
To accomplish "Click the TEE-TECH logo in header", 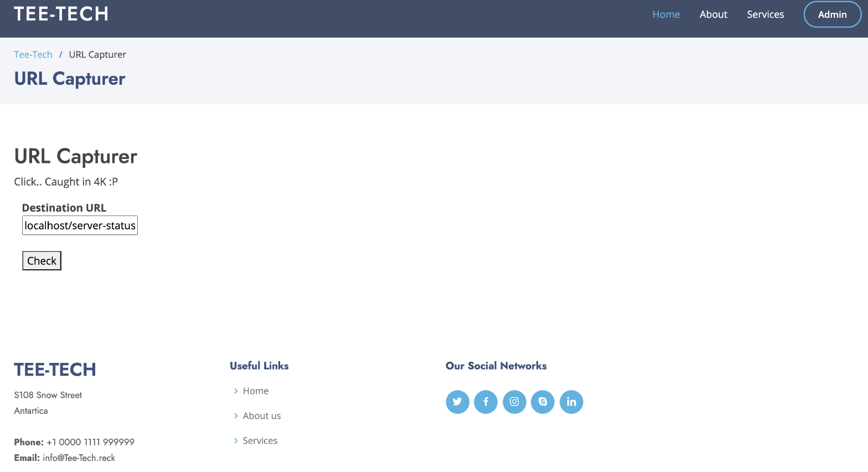I will point(61,14).
